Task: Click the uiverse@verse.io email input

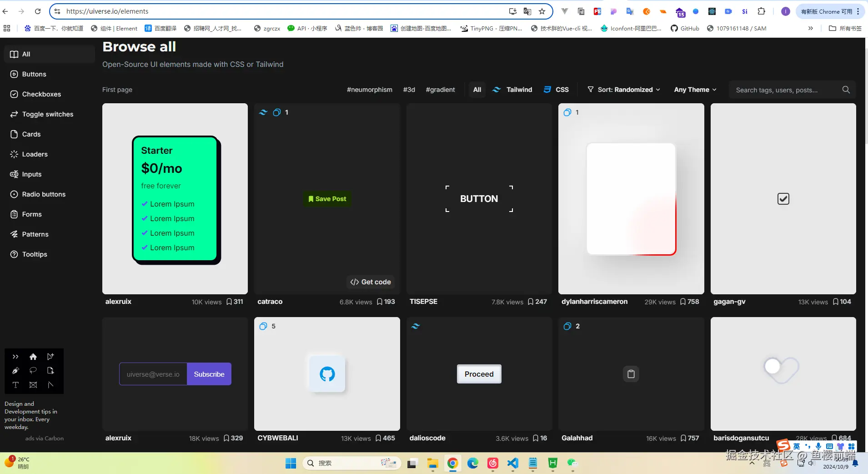Action: pyautogui.click(x=153, y=374)
